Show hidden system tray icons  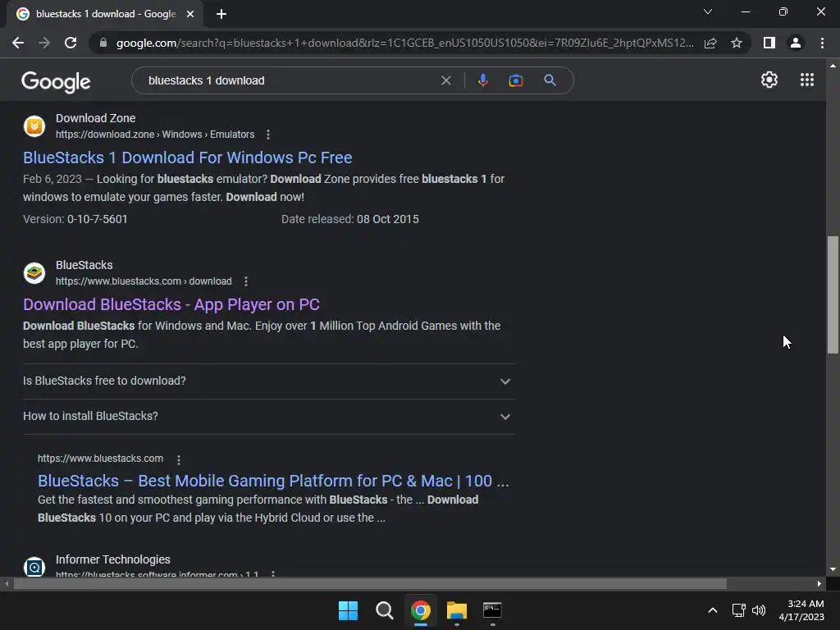(x=713, y=610)
